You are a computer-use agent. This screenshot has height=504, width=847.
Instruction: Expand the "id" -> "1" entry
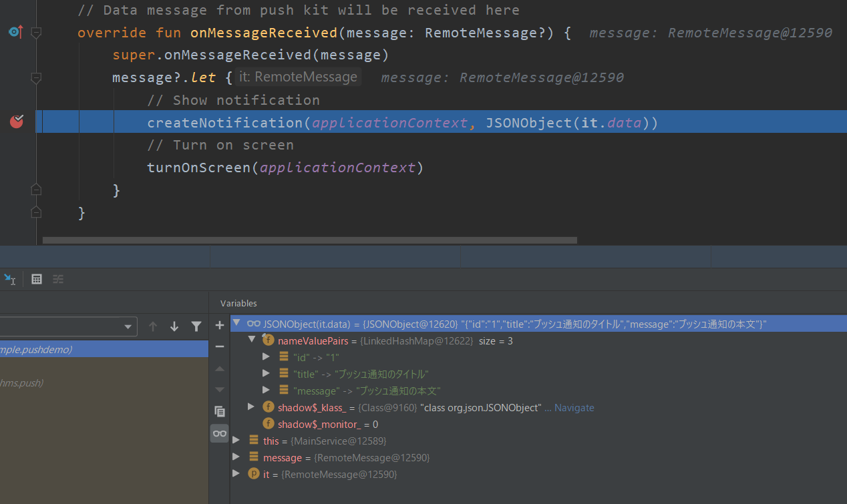(x=267, y=357)
